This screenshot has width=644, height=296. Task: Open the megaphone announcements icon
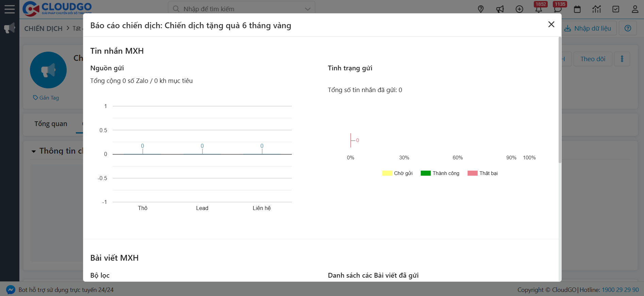pos(500,9)
